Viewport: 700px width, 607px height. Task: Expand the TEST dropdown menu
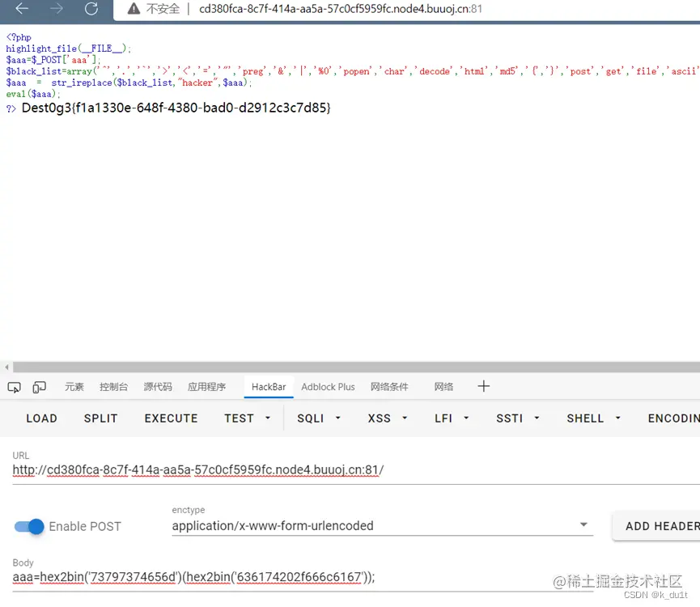pyautogui.click(x=248, y=418)
